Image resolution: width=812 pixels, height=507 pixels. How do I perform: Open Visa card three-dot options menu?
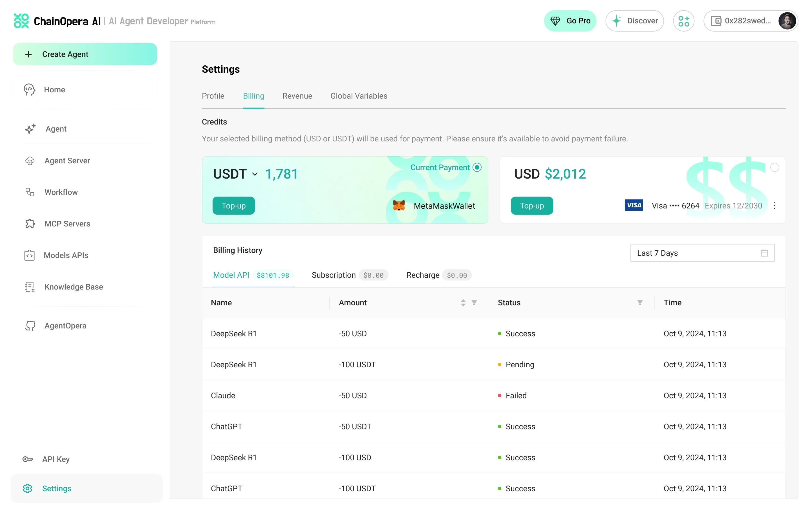click(x=775, y=206)
